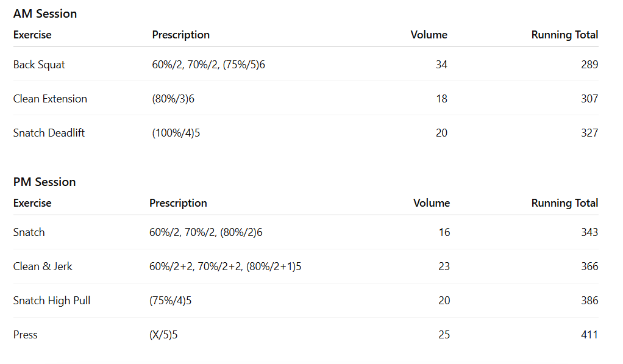
Task: Click the Back Squat volume value 34
Action: [x=441, y=65]
